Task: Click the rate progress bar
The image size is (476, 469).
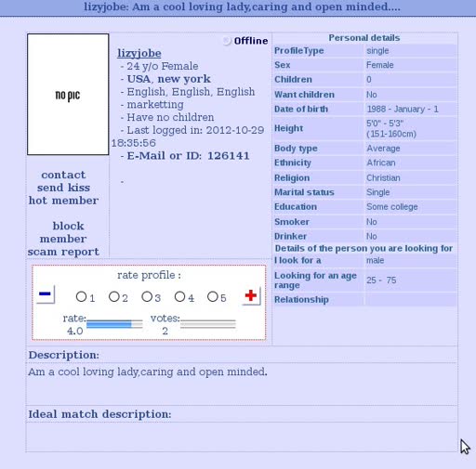Action: [114, 324]
